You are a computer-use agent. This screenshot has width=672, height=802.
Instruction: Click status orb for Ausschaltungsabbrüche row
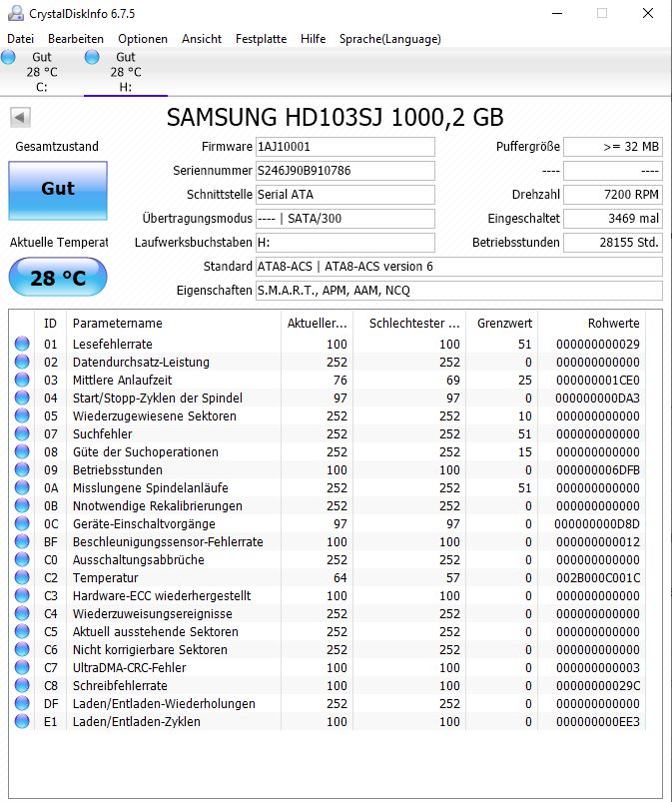coord(22,559)
